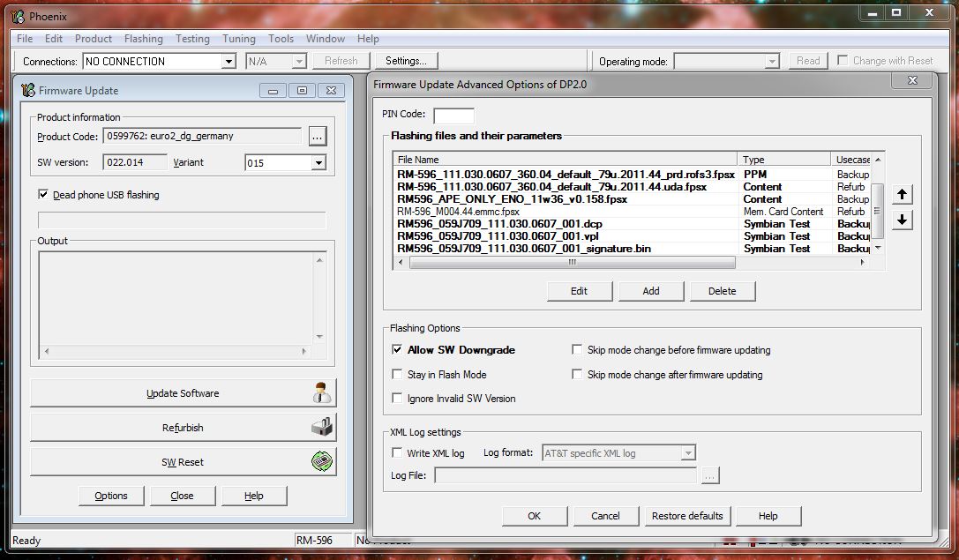Image resolution: width=959 pixels, height=560 pixels.
Task: Open the Flashing menu
Action: pos(143,39)
